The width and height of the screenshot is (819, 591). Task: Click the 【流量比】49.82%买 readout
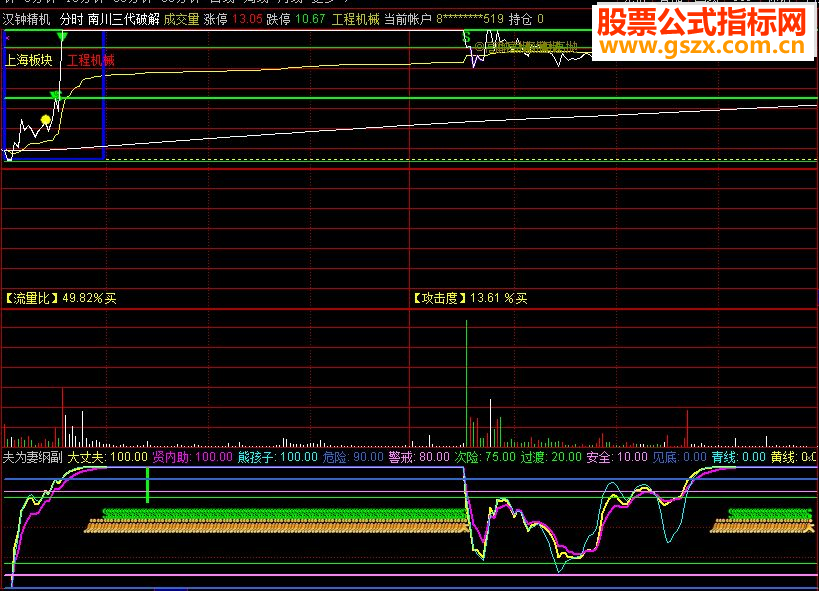point(60,298)
